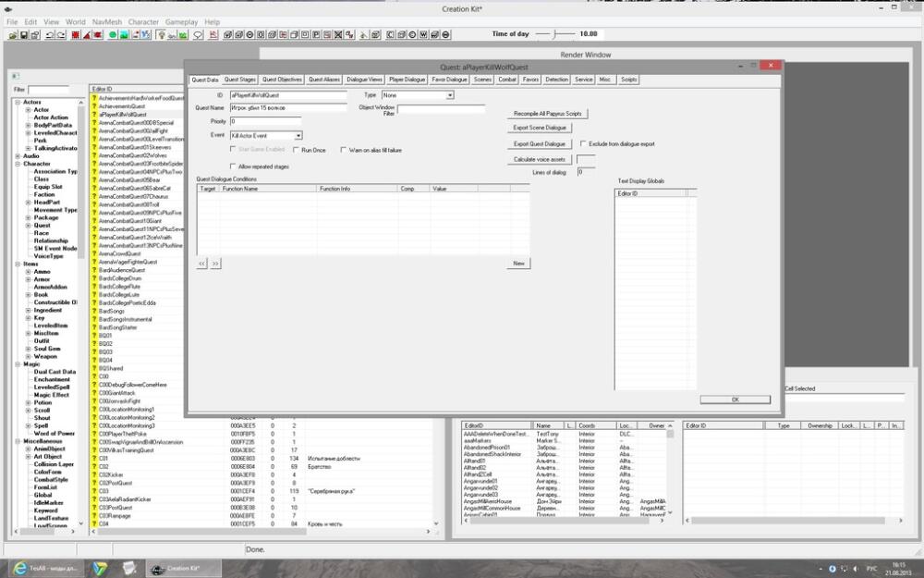Viewport: 924px width, 578px height.
Task: Select AchievementsQuest in the quest list
Action: tap(121, 106)
